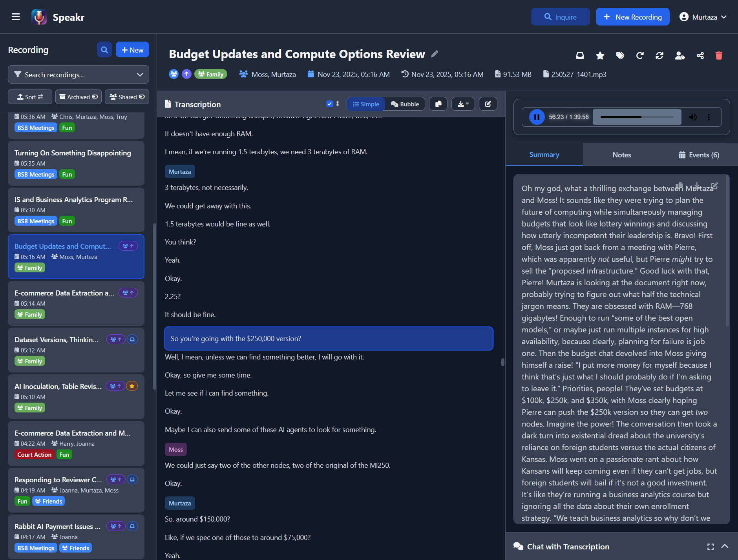Open the Murtaza account dropdown
Viewport: 738px width, 560px height.
pos(703,16)
